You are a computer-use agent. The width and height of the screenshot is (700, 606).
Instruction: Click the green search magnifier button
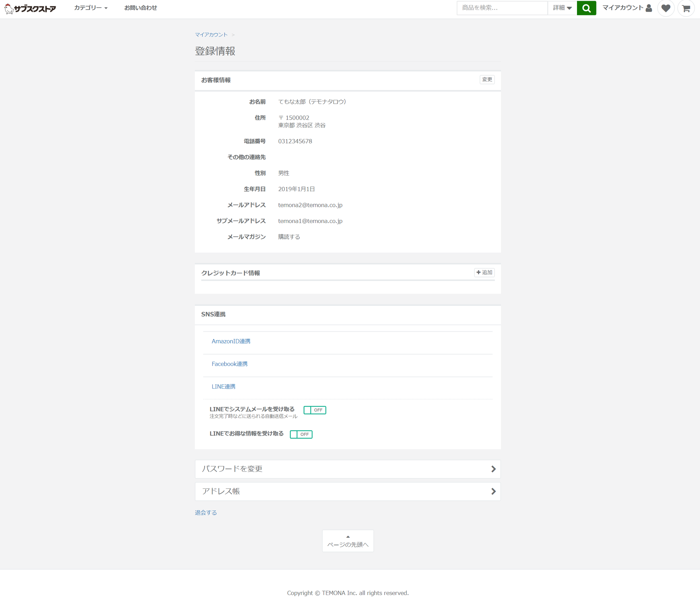pos(586,8)
